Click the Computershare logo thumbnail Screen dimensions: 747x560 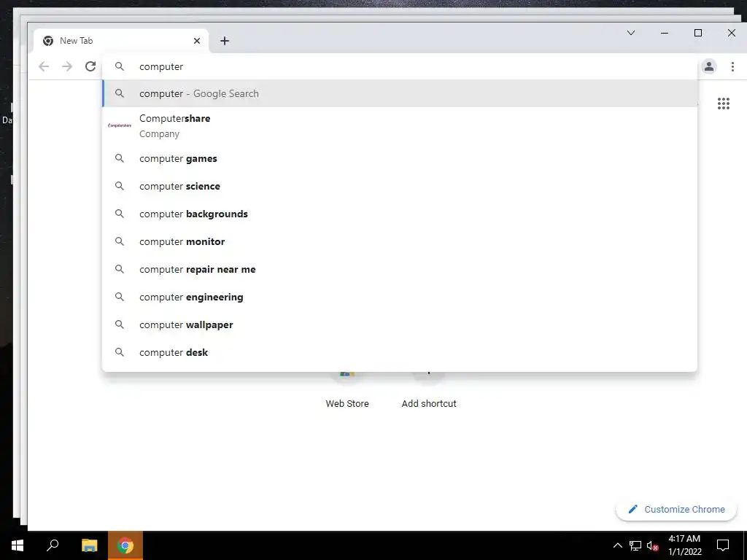click(120, 125)
